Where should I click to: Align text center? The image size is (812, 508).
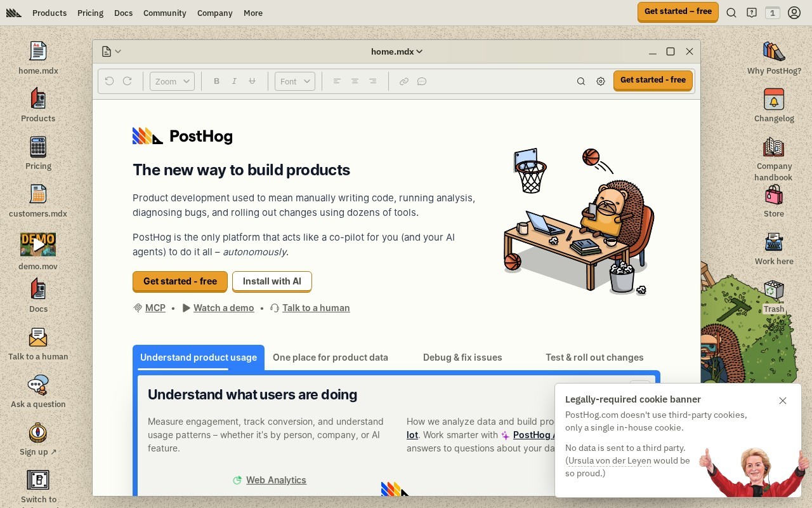[x=355, y=81]
